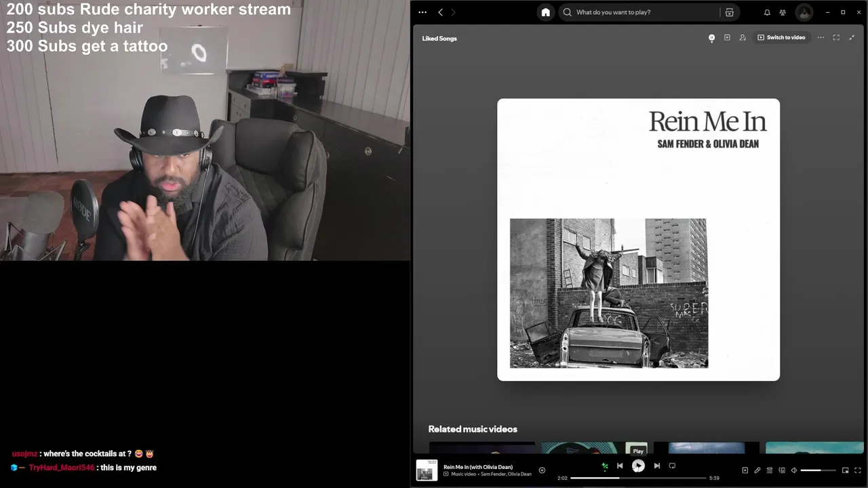Open the related video thumbnail labelled 'Play'
Viewport: 868px width, 488px height.
tap(594, 448)
